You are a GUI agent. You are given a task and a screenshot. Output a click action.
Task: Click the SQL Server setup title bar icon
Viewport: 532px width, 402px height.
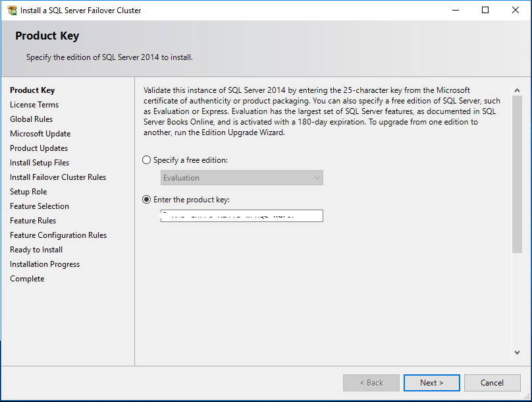[x=13, y=11]
